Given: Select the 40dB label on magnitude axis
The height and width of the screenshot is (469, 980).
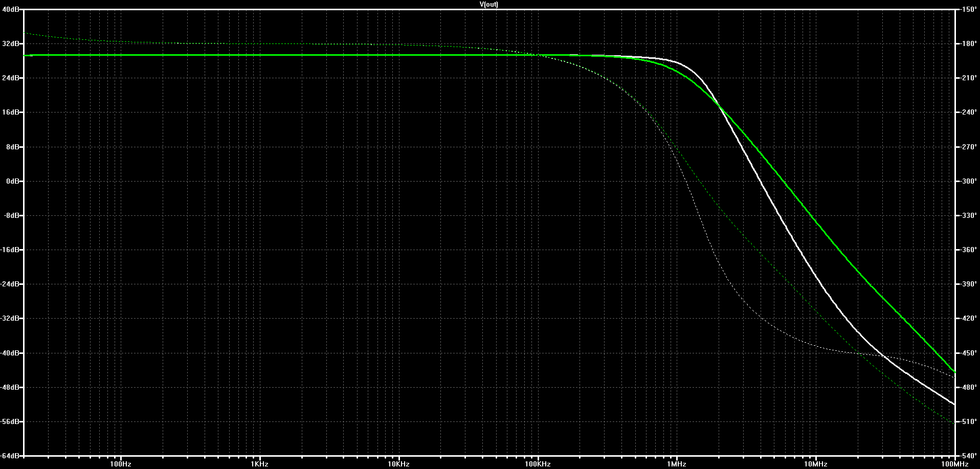Looking at the screenshot, I should coord(11,9).
